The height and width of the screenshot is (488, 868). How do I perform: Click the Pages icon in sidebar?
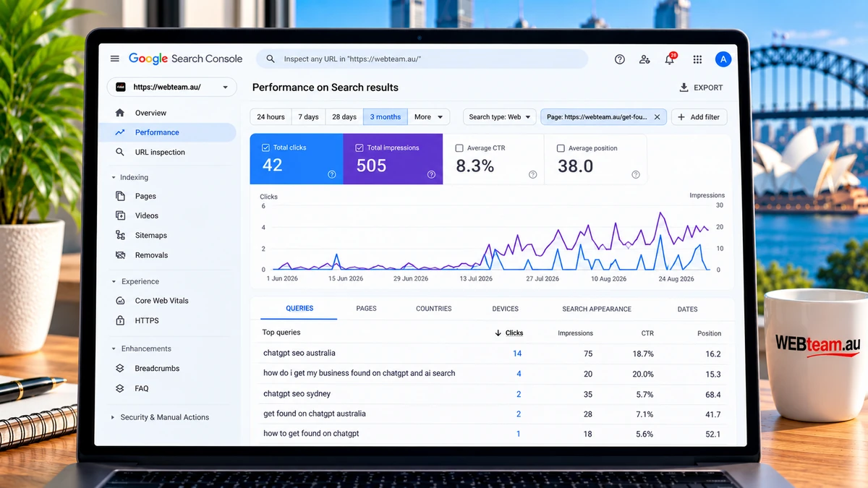click(x=120, y=196)
